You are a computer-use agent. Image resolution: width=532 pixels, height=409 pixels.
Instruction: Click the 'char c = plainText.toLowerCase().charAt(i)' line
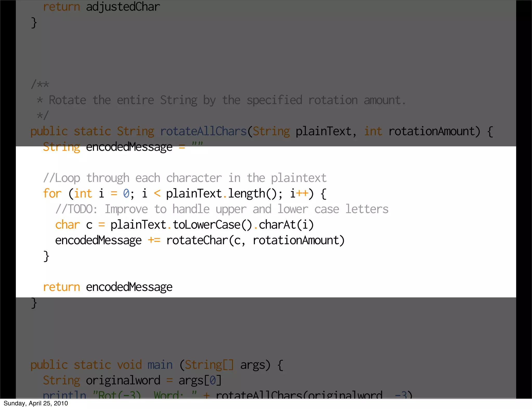click(x=184, y=225)
